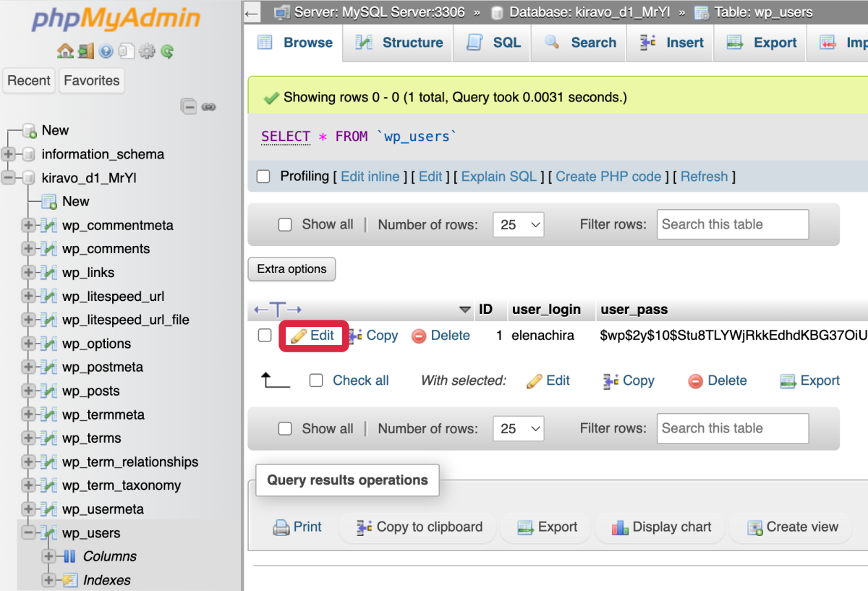Click the documentation question mark icon
The width and height of the screenshot is (868, 591).
(x=106, y=51)
